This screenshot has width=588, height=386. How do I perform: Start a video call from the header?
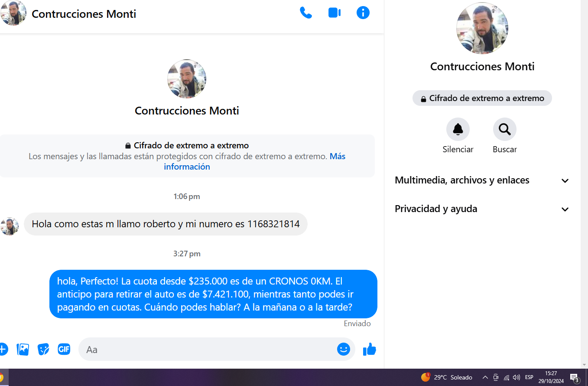coord(335,13)
